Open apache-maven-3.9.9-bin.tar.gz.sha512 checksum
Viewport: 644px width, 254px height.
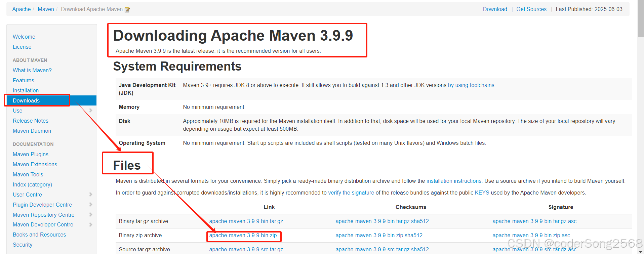(x=382, y=221)
